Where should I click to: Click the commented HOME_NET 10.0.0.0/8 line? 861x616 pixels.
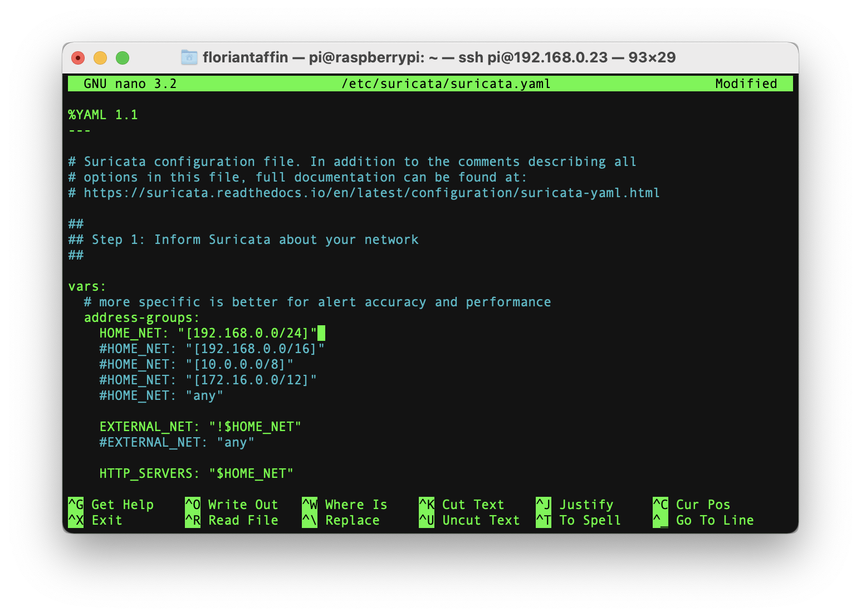pos(197,364)
